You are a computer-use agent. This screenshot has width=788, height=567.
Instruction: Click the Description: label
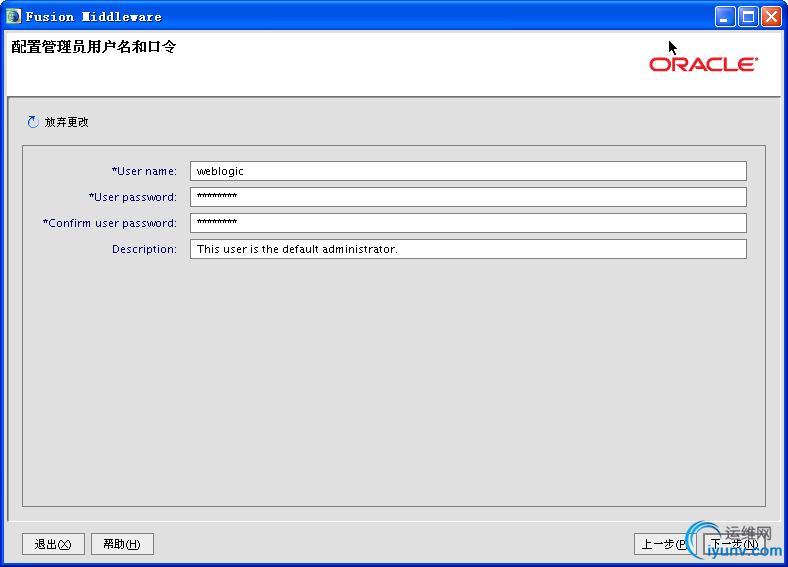point(144,249)
